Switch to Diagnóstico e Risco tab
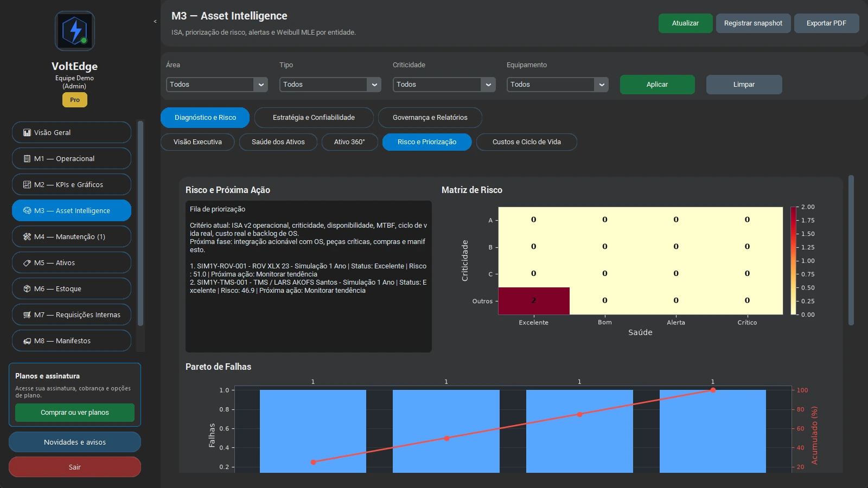The height and width of the screenshot is (488, 868). point(205,118)
